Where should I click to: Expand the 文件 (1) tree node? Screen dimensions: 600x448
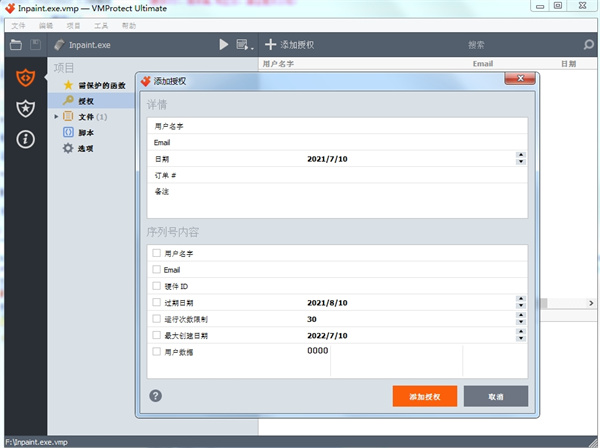57,117
